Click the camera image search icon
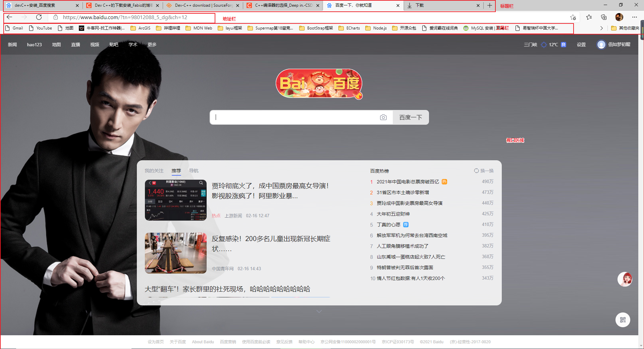The height and width of the screenshot is (349, 644). (x=383, y=117)
